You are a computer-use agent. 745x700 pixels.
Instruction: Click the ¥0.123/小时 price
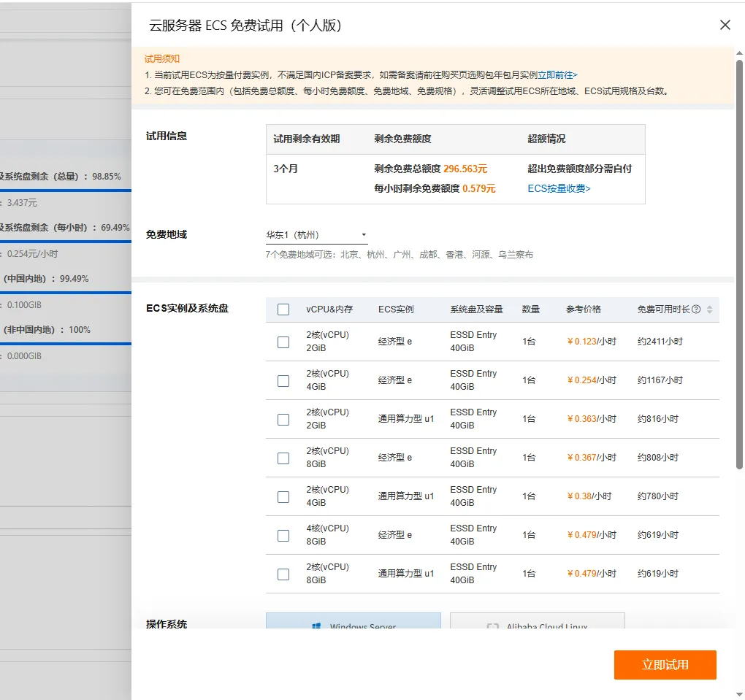[x=592, y=342]
